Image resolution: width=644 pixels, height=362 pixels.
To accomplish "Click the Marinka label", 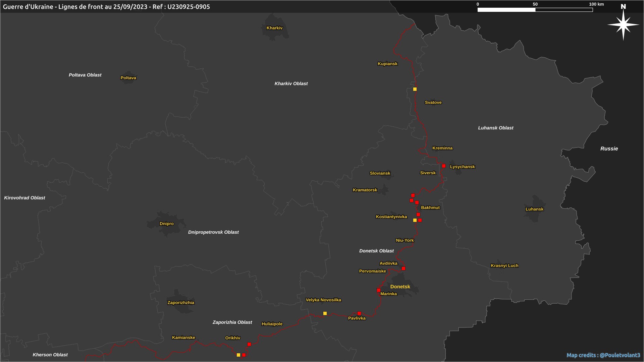I will [388, 294].
